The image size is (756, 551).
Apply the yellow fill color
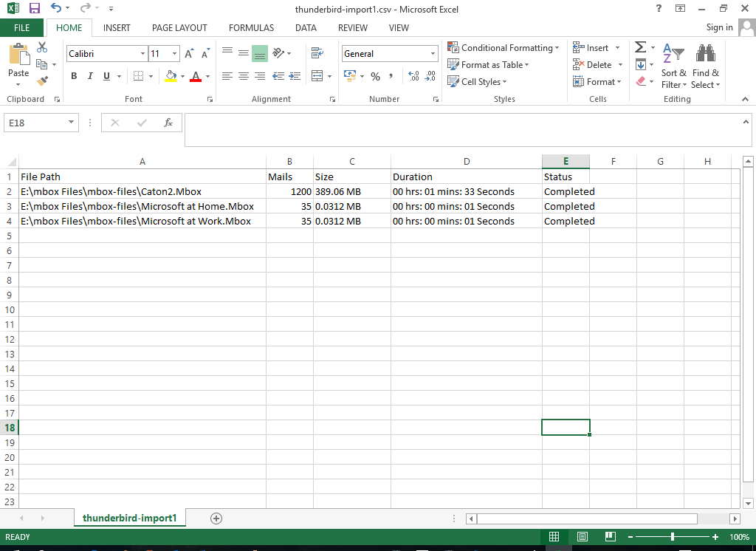(x=171, y=76)
